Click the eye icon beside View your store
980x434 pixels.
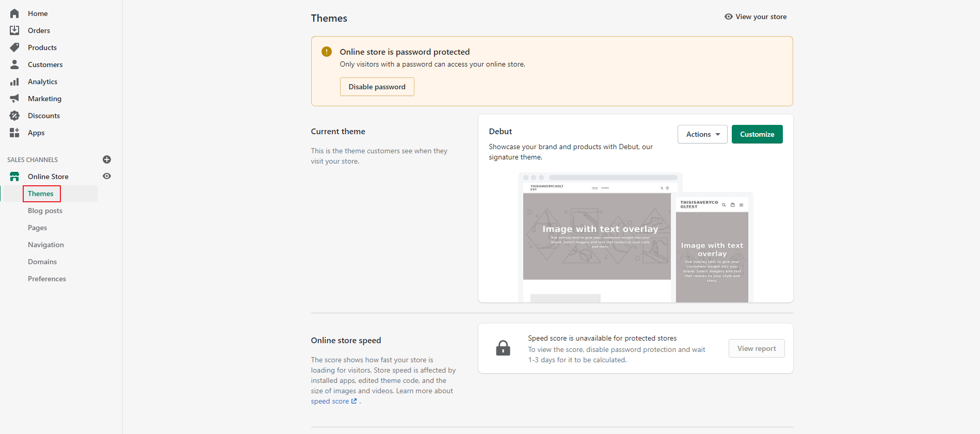click(729, 17)
